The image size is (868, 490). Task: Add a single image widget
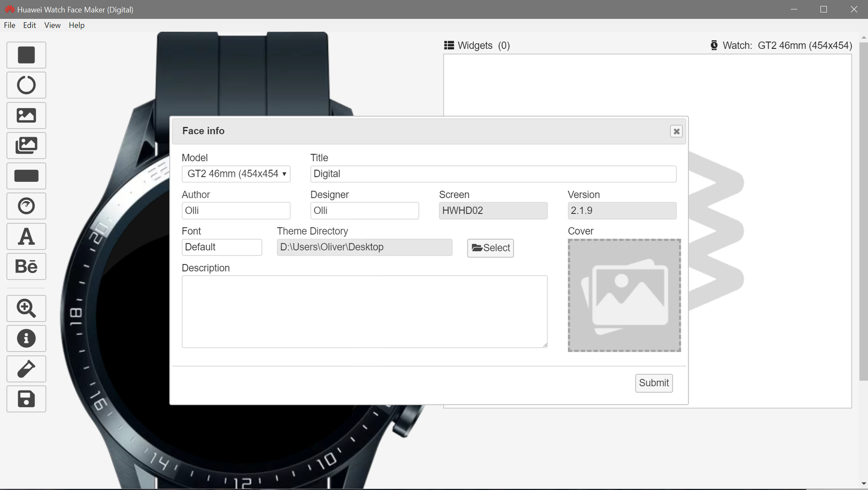pyautogui.click(x=26, y=115)
